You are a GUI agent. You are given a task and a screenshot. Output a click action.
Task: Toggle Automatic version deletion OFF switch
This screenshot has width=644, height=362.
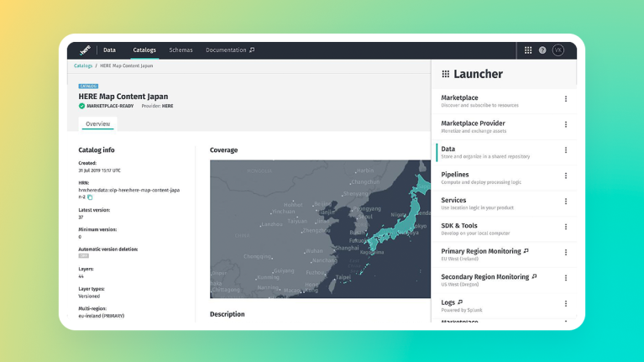tap(83, 255)
